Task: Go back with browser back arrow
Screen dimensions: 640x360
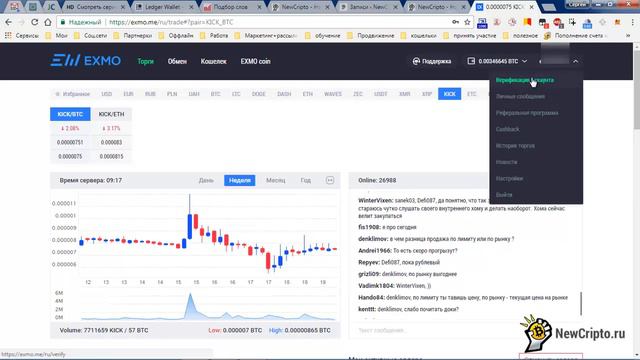Action: pyautogui.click(x=9, y=22)
